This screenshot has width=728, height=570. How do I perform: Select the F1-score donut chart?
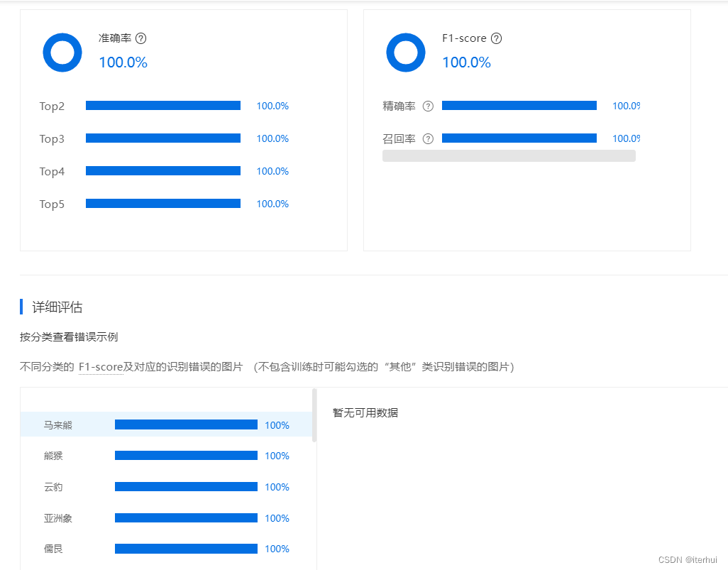click(x=405, y=52)
